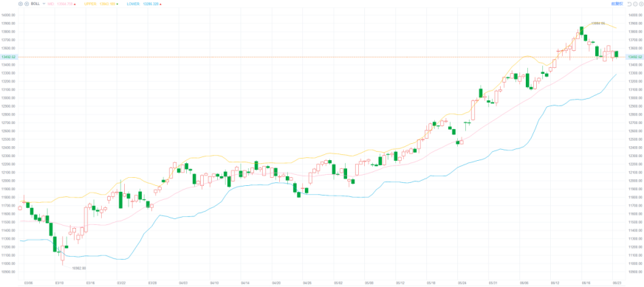
Task: Click the 12500.00 label on right price axis
Action: coord(635,139)
